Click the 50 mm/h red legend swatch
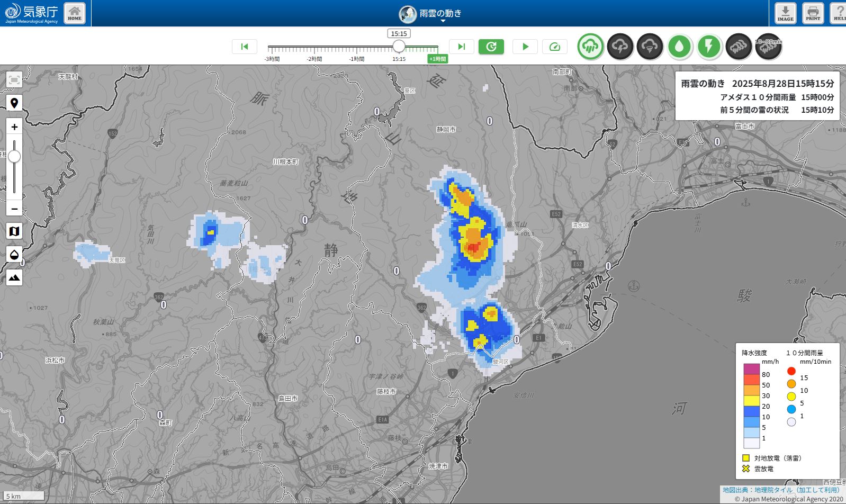This screenshot has height=504, width=846. 752,380
